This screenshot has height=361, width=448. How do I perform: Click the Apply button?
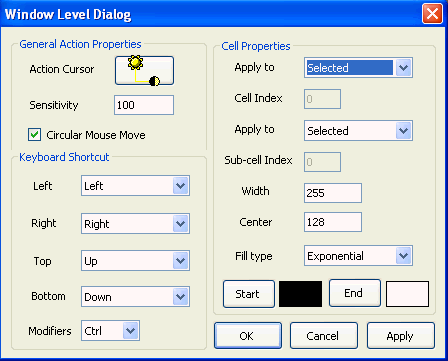[401, 336]
